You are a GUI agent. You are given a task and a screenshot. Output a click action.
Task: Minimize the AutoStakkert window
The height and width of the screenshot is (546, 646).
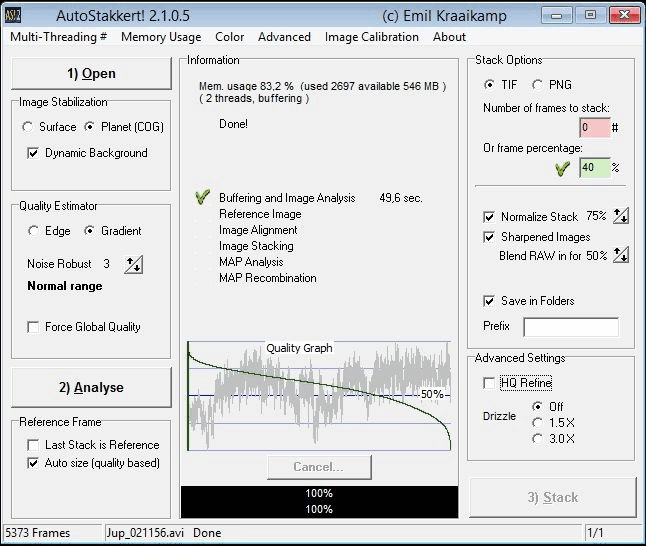pos(557,16)
